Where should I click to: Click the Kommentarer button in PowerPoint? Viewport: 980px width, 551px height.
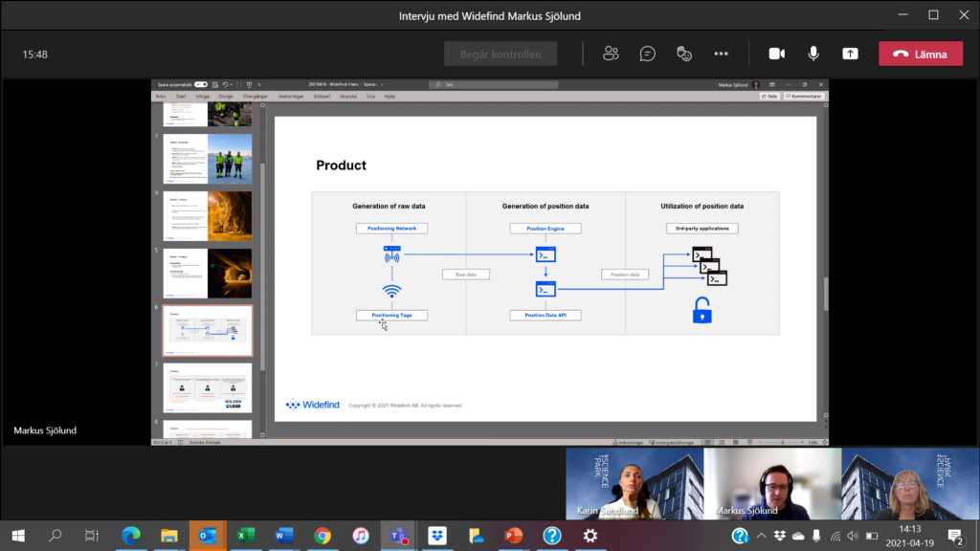tap(804, 97)
